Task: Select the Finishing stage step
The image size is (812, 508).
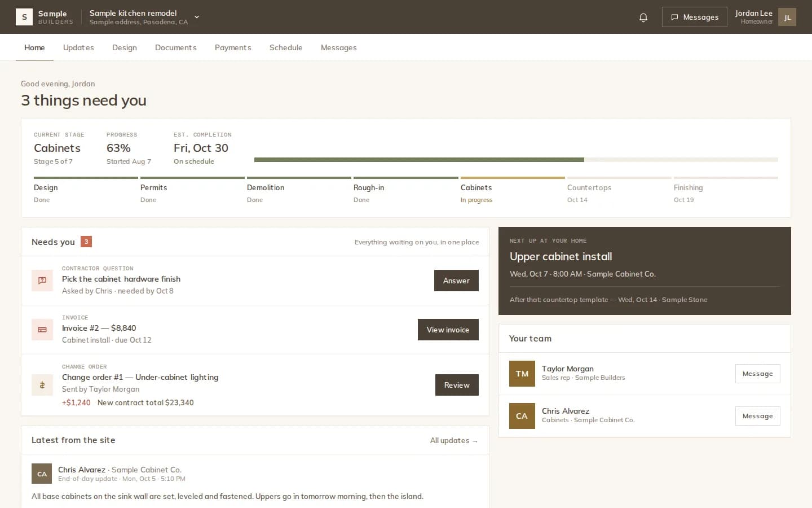Action: [x=726, y=191]
